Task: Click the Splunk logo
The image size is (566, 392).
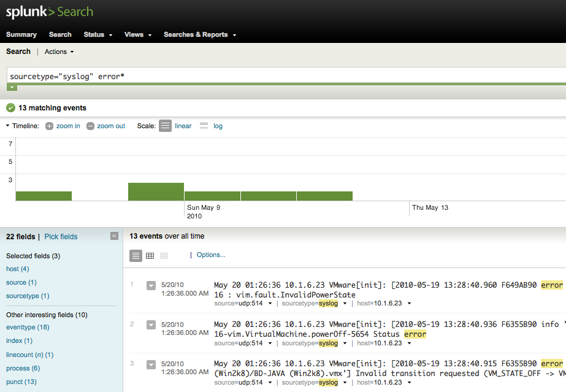Action: click(50, 12)
